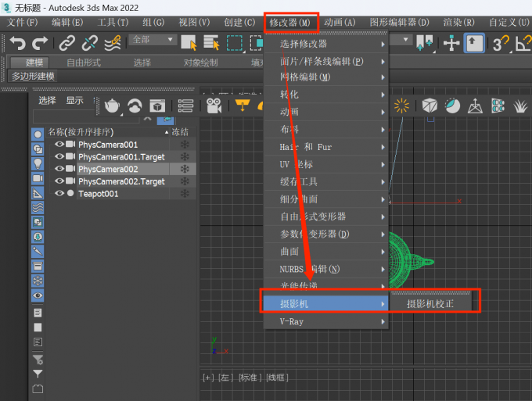Select the Teapot001 row in the list

coord(123,194)
